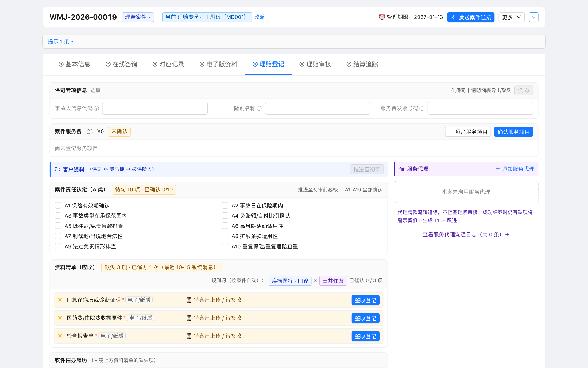Click 确认服务项目 button
588x368 pixels.
tap(514, 132)
